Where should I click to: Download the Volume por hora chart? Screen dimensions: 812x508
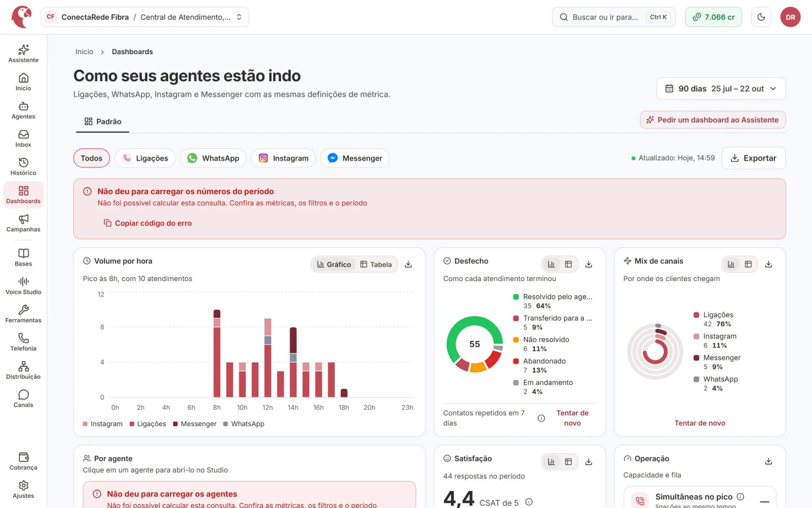click(x=408, y=264)
